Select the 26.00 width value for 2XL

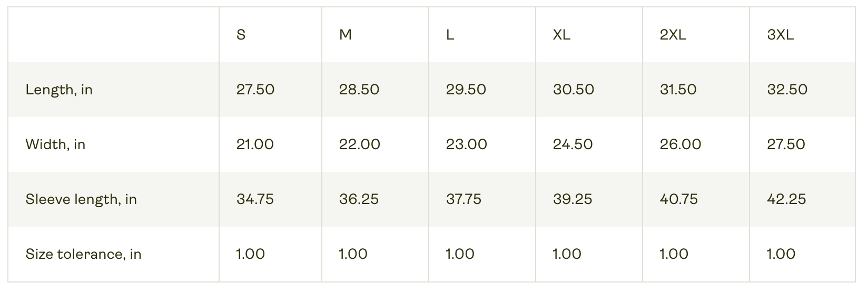click(x=680, y=144)
